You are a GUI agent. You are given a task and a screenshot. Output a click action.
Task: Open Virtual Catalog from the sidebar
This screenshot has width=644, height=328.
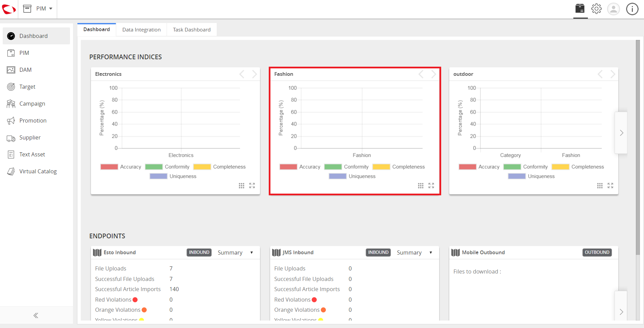37,171
